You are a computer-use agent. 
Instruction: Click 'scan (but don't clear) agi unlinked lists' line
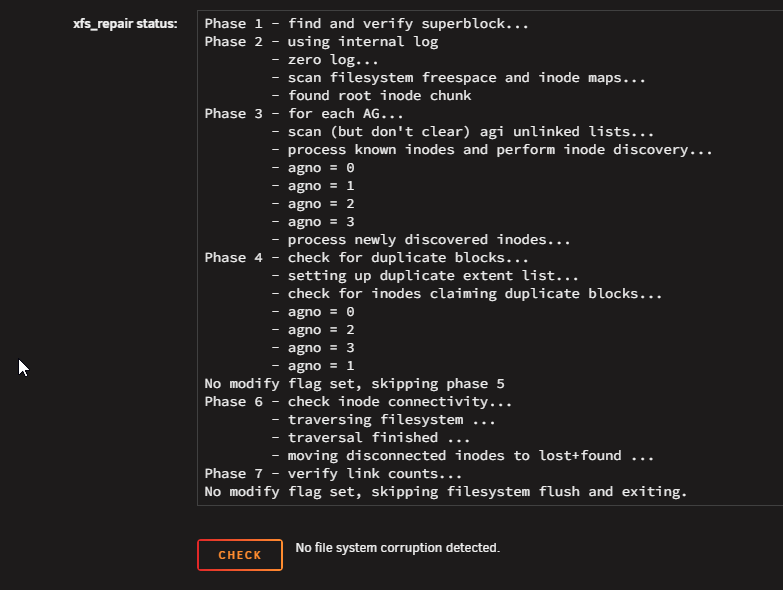pos(462,131)
